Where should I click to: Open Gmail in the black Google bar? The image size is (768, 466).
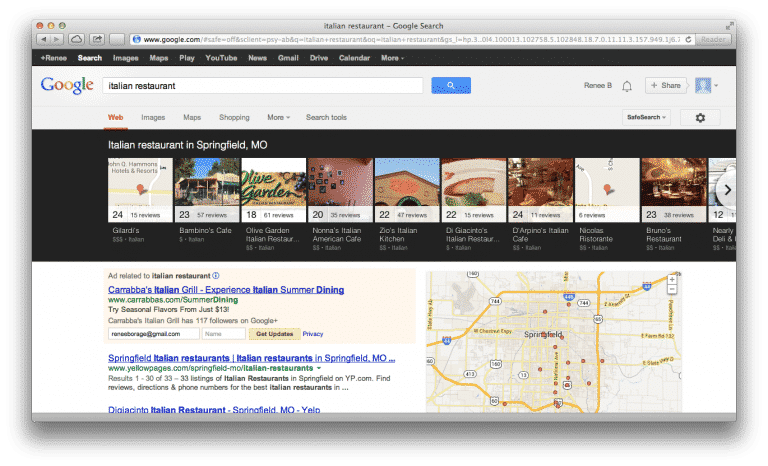point(288,58)
